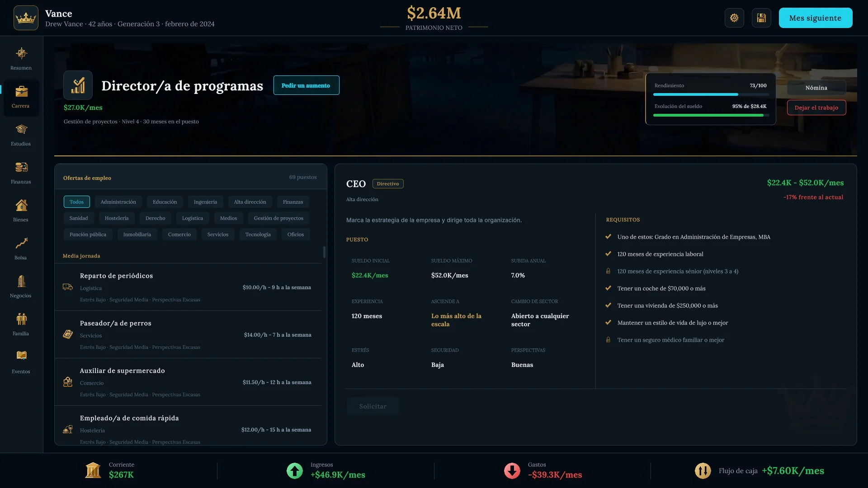
Task: Open Eventos book icon
Action: [x=21, y=356]
